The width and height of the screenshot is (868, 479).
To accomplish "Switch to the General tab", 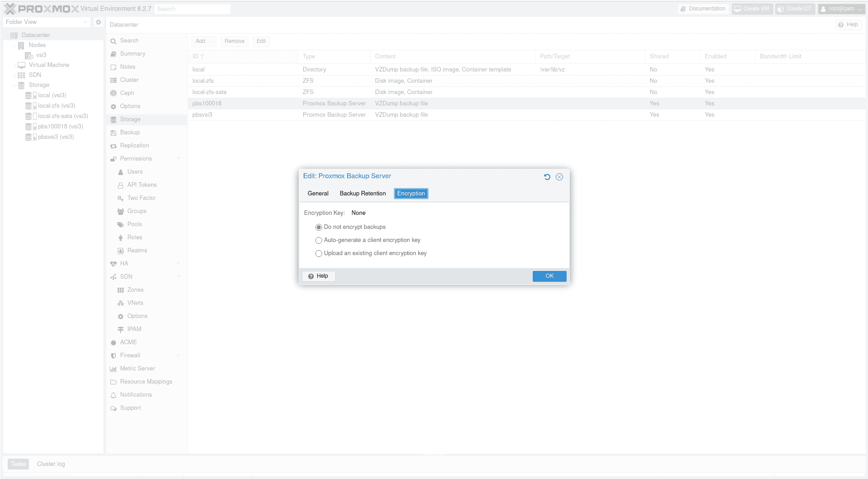I will (x=318, y=194).
